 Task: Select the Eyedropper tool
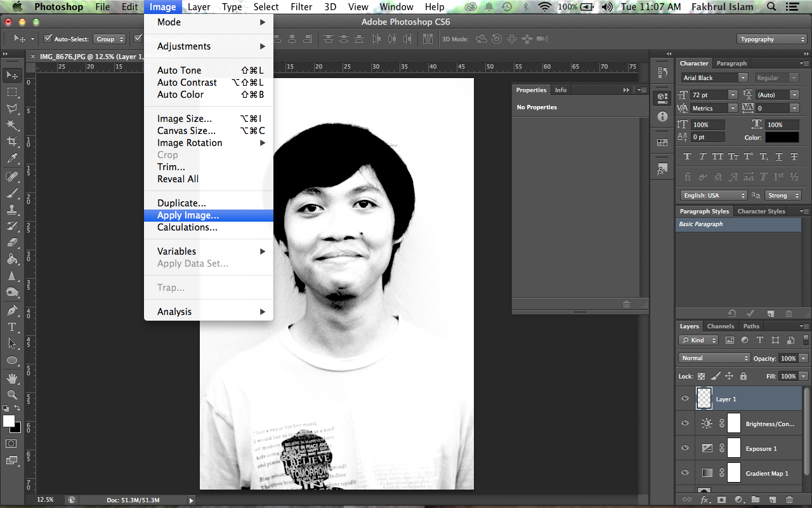click(x=12, y=159)
